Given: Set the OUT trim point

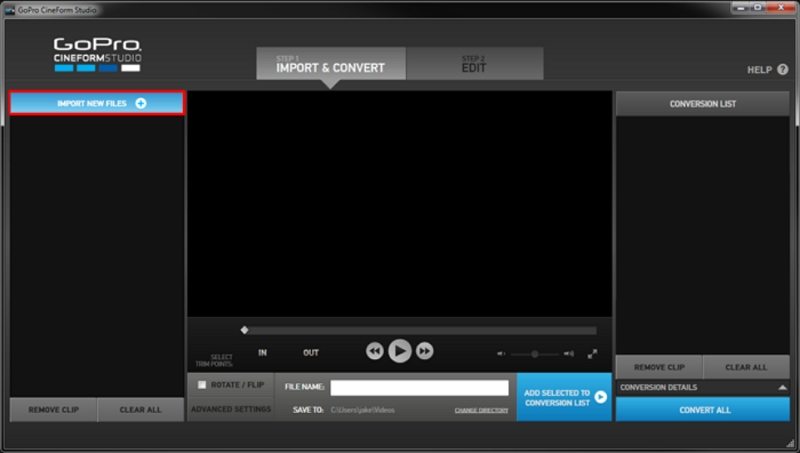Looking at the screenshot, I should click(311, 353).
